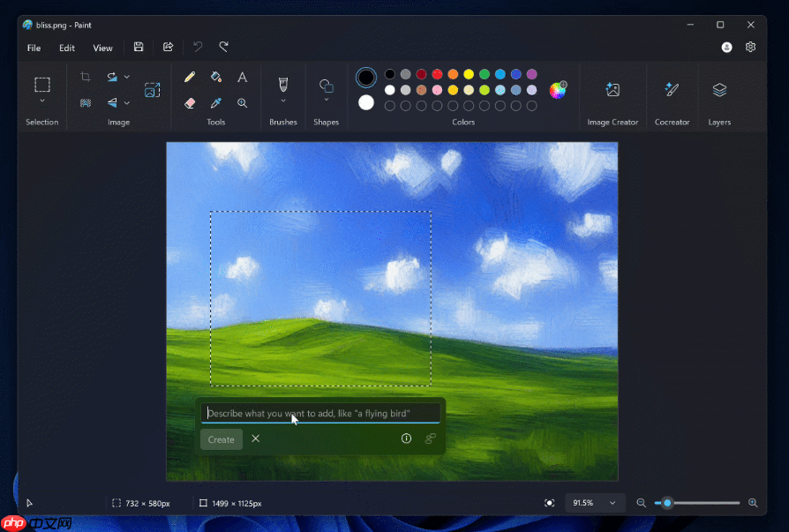Select the Eraser tool
789x532 pixels.
click(190, 103)
